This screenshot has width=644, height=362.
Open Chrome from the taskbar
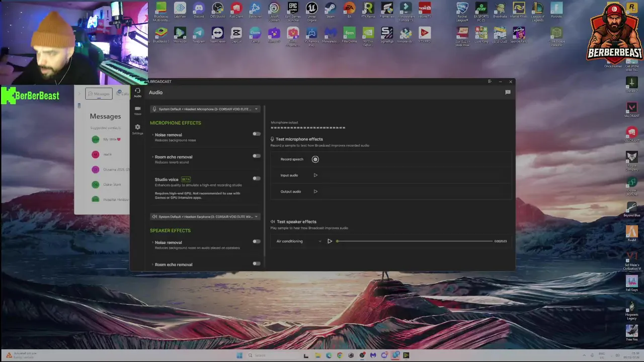click(x=340, y=355)
